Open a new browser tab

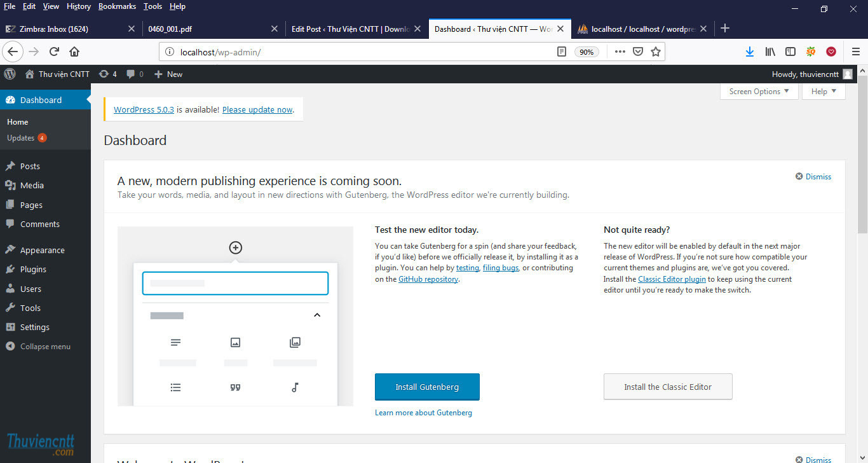tap(725, 29)
